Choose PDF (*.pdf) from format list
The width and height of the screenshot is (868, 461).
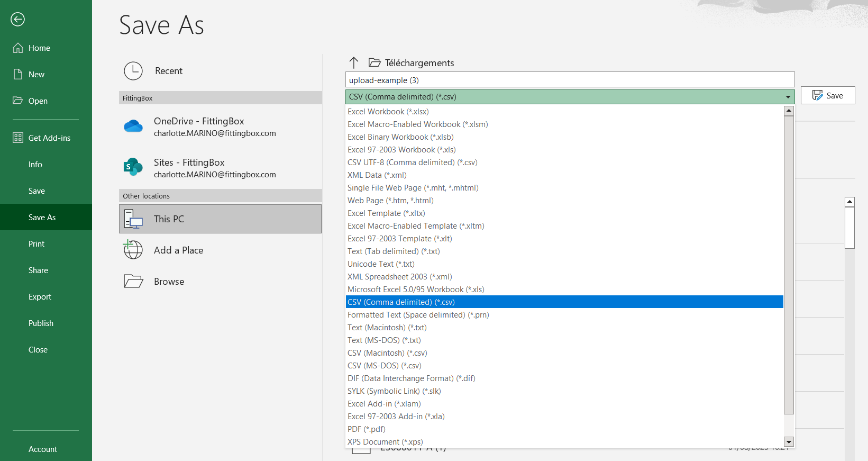point(366,429)
